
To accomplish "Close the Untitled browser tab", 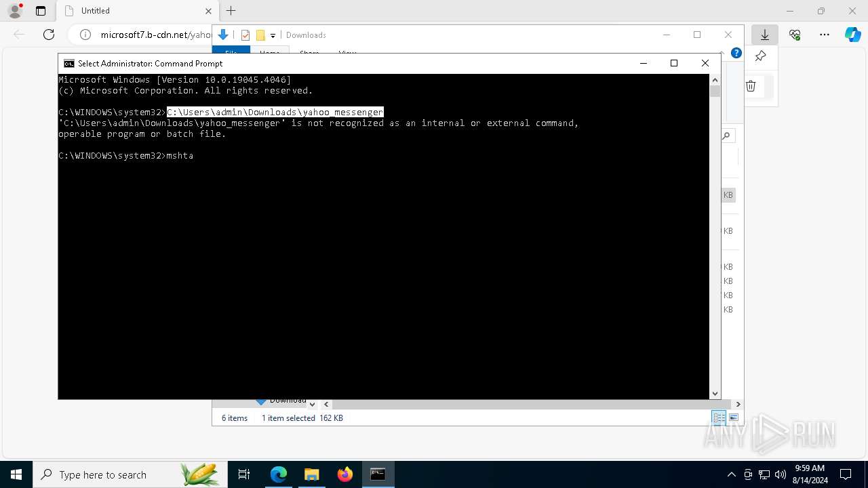I will tap(208, 11).
